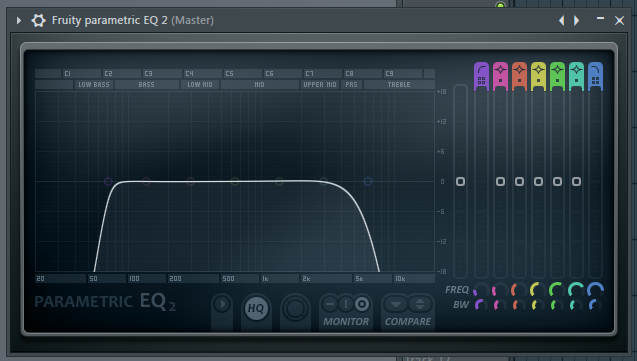This screenshot has width=637, height=361.
Task: Click the UPPER MID range label
Action: pos(320,84)
